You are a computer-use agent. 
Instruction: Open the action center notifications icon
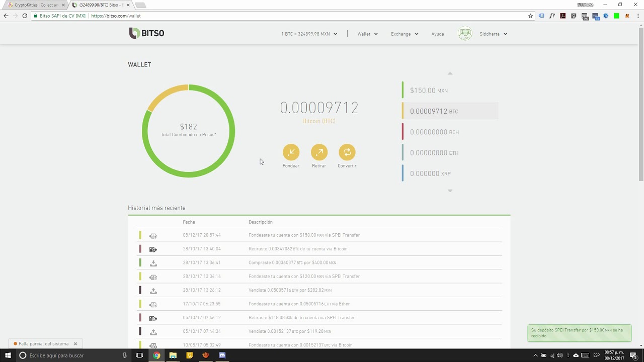634,355
